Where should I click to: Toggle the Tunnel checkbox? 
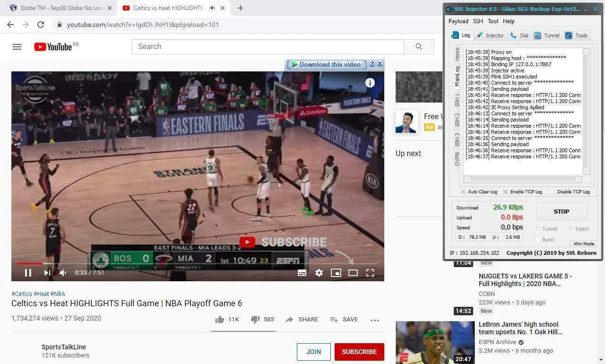(537, 229)
